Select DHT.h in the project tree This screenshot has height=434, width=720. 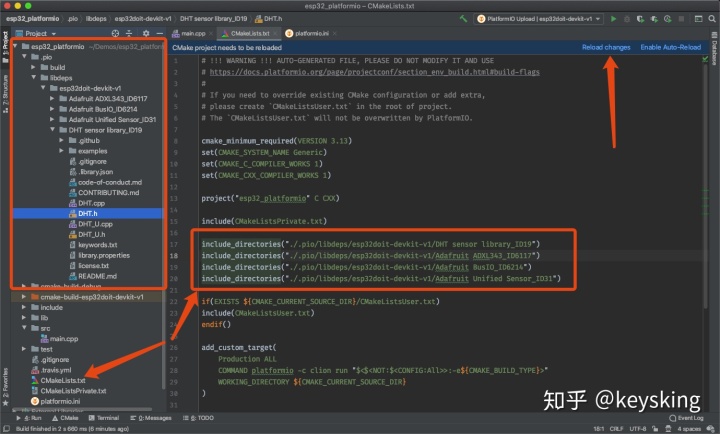coord(87,214)
